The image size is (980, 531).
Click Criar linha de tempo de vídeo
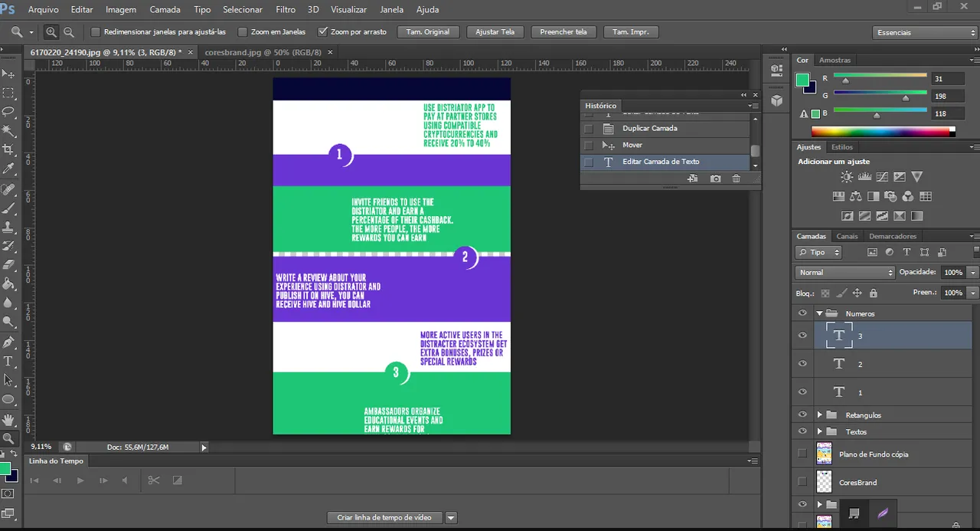tap(384, 517)
